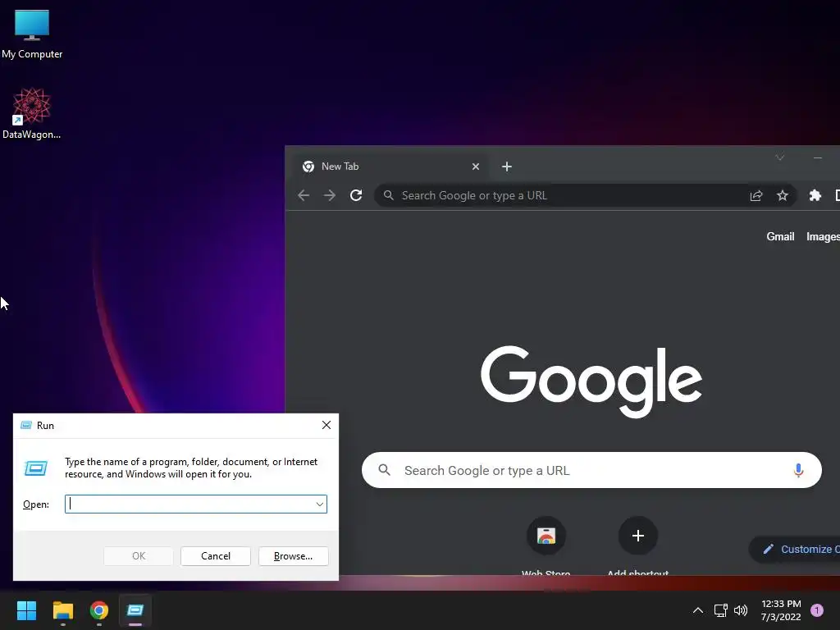840x630 pixels.
Task: Open notification badge in taskbar
Action: point(817,610)
